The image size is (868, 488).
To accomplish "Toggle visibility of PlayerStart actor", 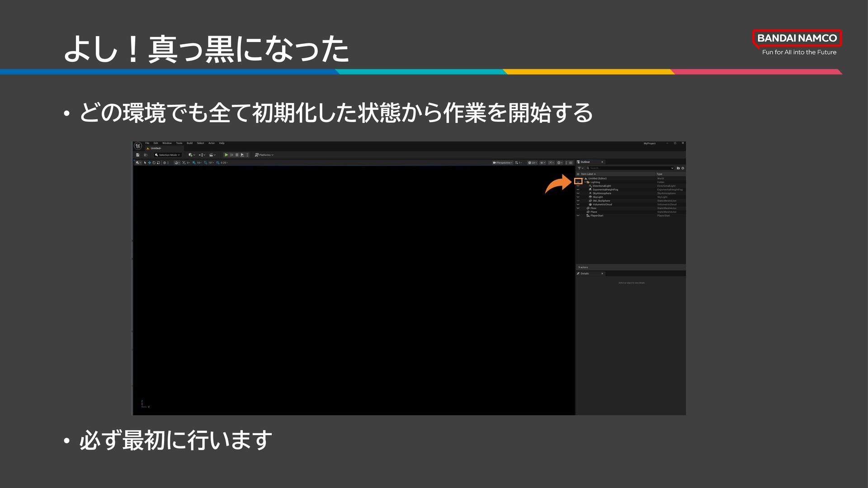I will click(578, 216).
